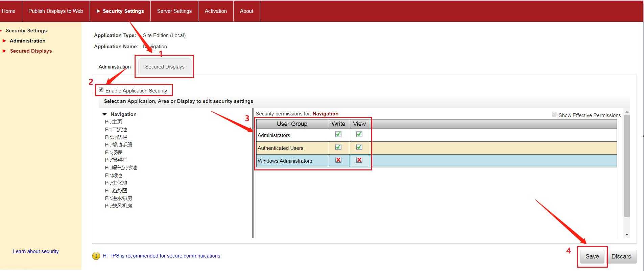Open the Home menu item
Viewport: 644px width, 271px height.
tap(8, 11)
